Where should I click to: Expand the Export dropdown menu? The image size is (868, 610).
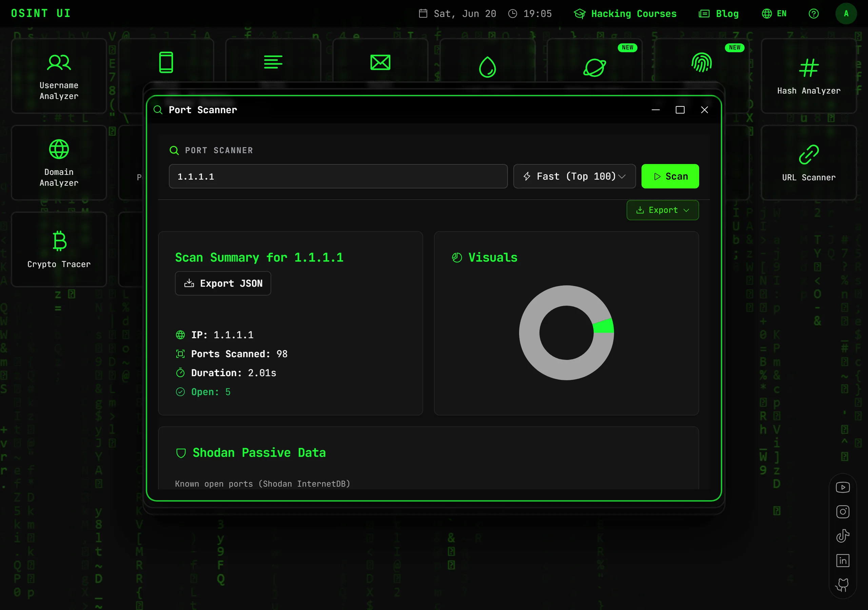click(662, 210)
